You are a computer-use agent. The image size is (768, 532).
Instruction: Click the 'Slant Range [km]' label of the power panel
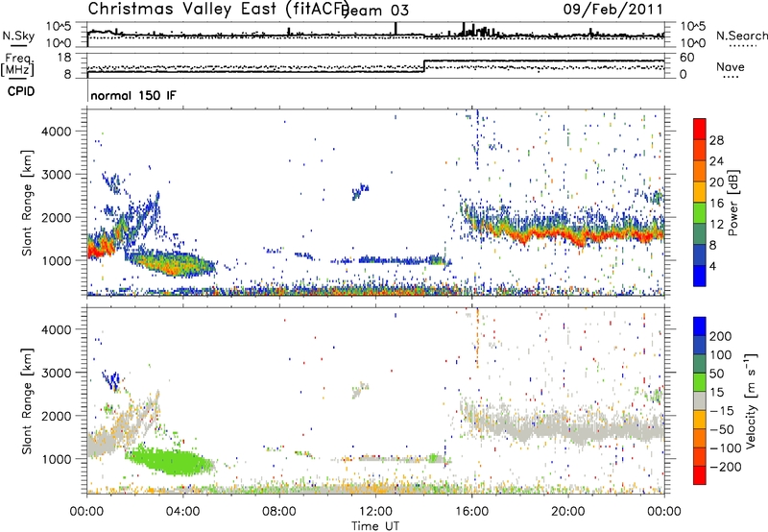(27, 203)
